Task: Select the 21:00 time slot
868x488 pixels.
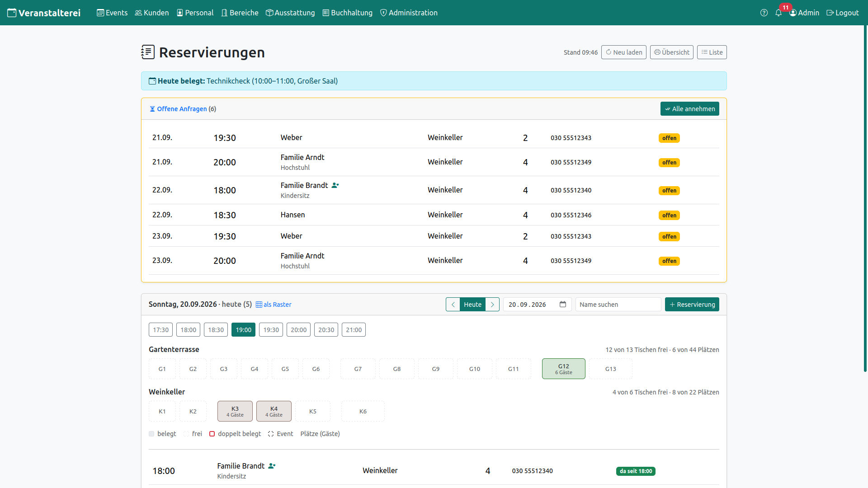Action: point(354,330)
